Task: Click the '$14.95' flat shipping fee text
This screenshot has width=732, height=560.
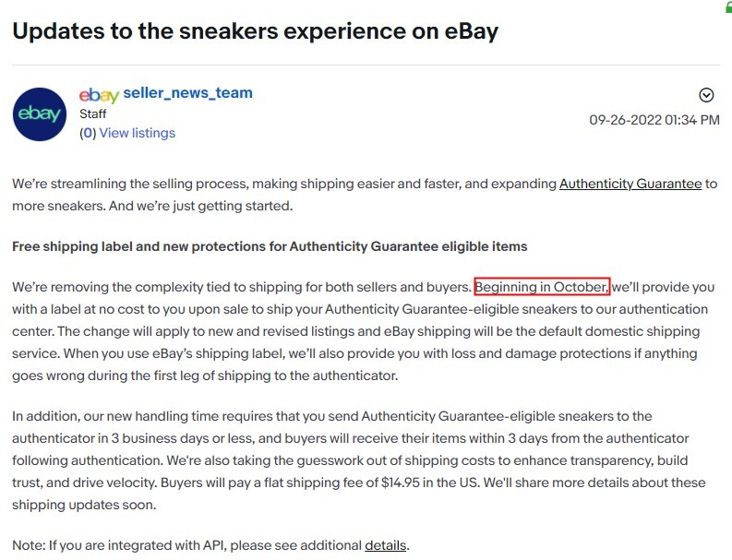Action: click(400, 483)
